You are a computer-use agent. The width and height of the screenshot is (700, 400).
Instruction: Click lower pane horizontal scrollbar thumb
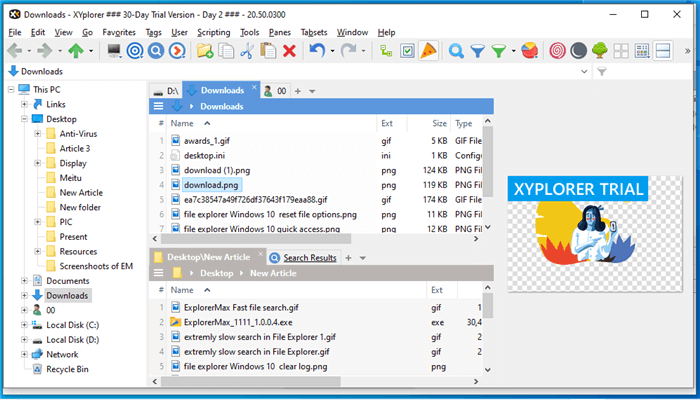[250, 382]
